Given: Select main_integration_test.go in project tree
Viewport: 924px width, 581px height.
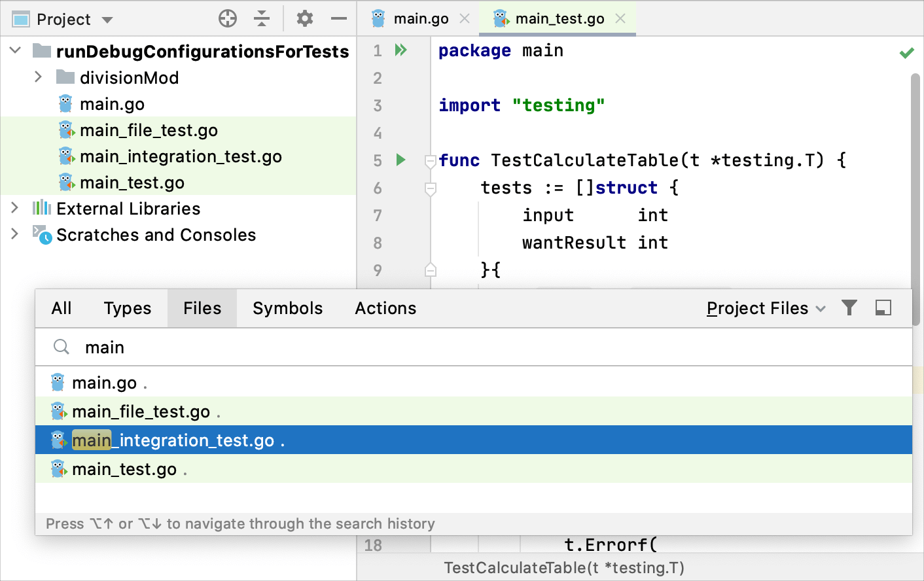Looking at the screenshot, I should click(x=181, y=156).
